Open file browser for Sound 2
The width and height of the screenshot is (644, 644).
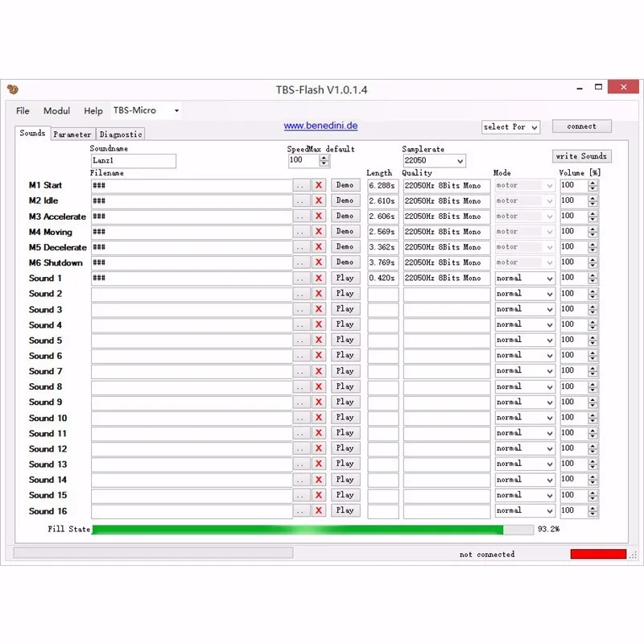point(301,294)
